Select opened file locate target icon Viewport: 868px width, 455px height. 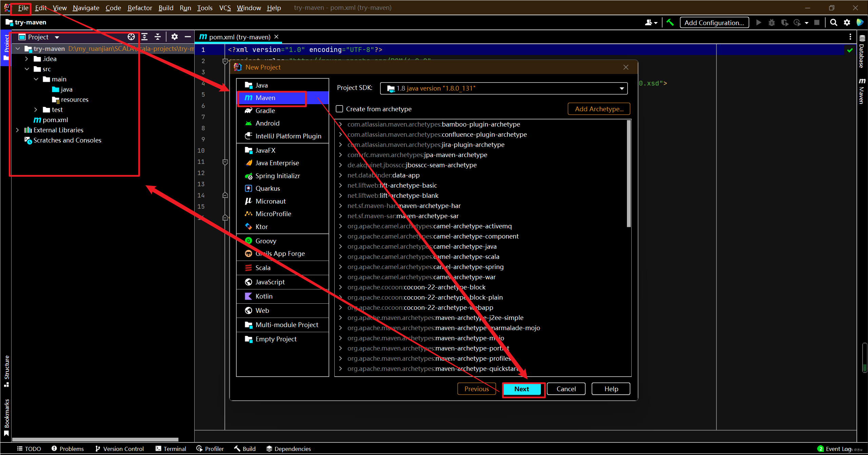pyautogui.click(x=131, y=37)
